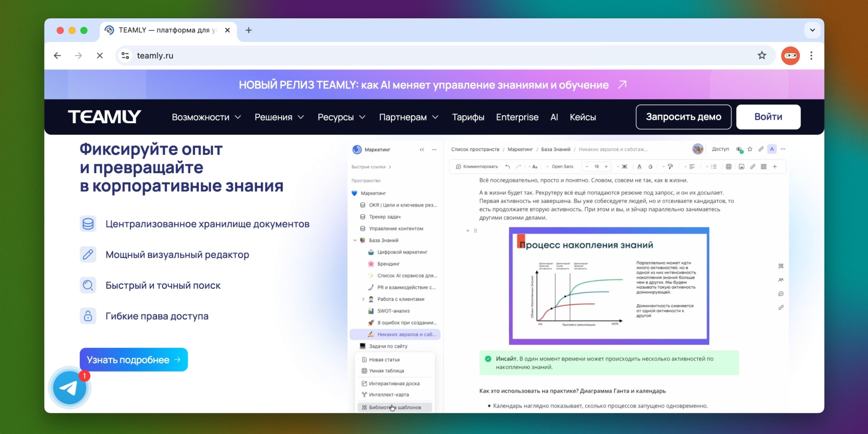Click the TEAMLY logo
Viewport: 868px width, 434px height.
[x=104, y=117]
